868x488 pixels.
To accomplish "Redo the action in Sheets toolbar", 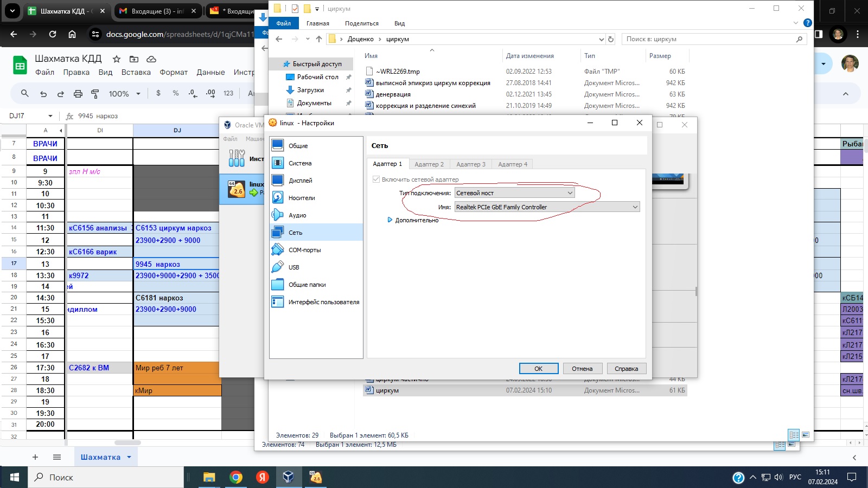I will pos(61,93).
